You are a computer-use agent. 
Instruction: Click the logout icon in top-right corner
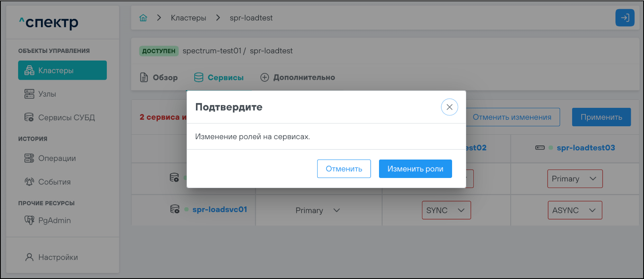coord(625,18)
